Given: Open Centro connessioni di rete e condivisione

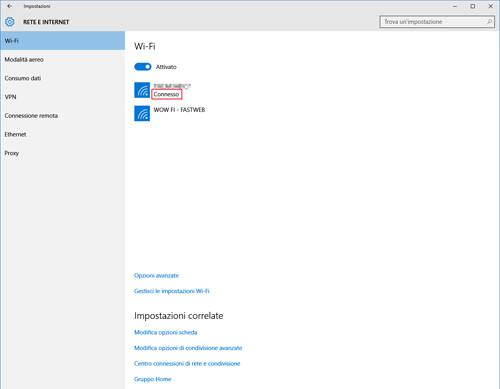Looking at the screenshot, I should (187, 364).
